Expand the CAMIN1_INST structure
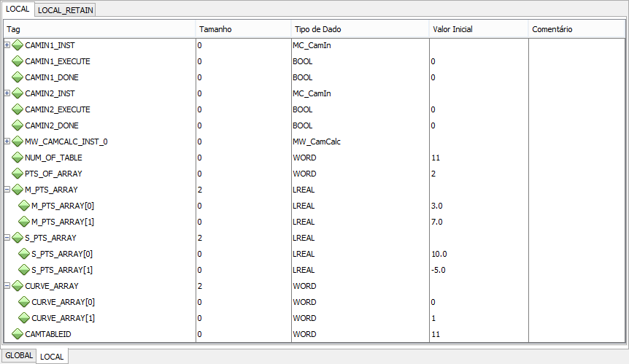The height and width of the screenshot is (364, 629). (7, 45)
